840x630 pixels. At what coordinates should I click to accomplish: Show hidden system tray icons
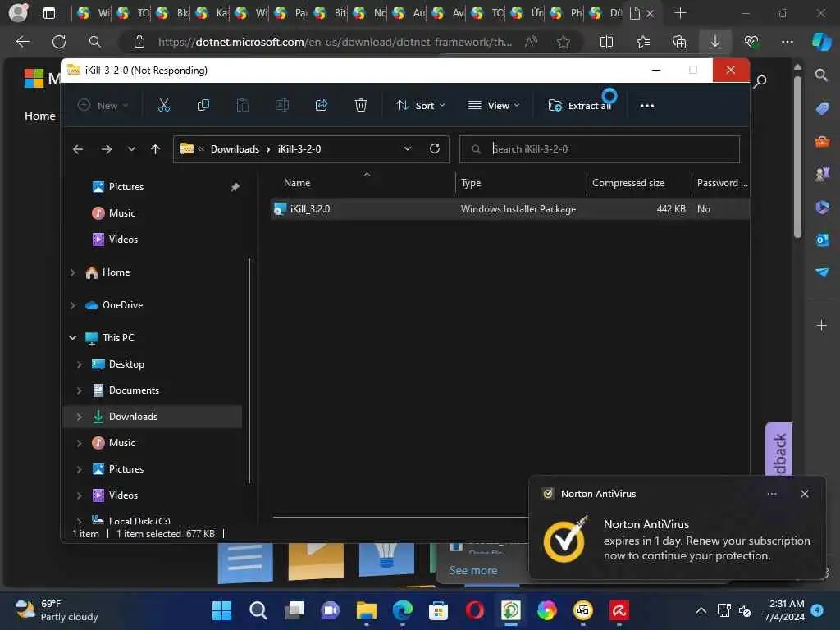point(701,610)
